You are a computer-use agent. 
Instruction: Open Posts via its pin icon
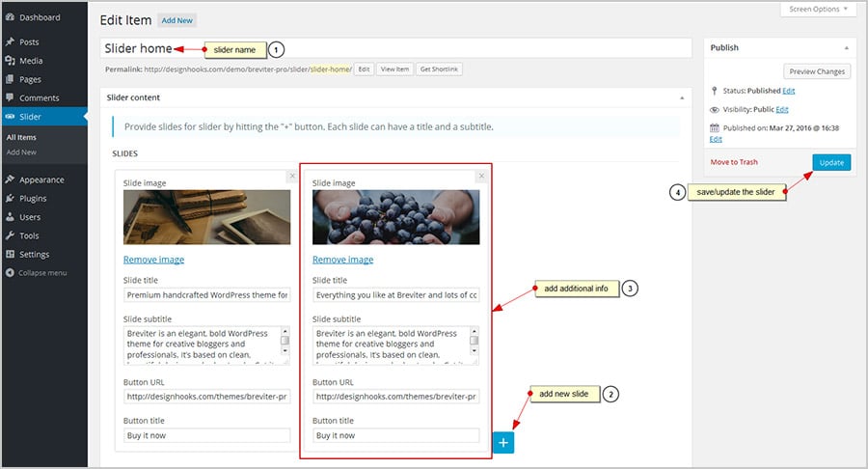pyautogui.click(x=10, y=42)
